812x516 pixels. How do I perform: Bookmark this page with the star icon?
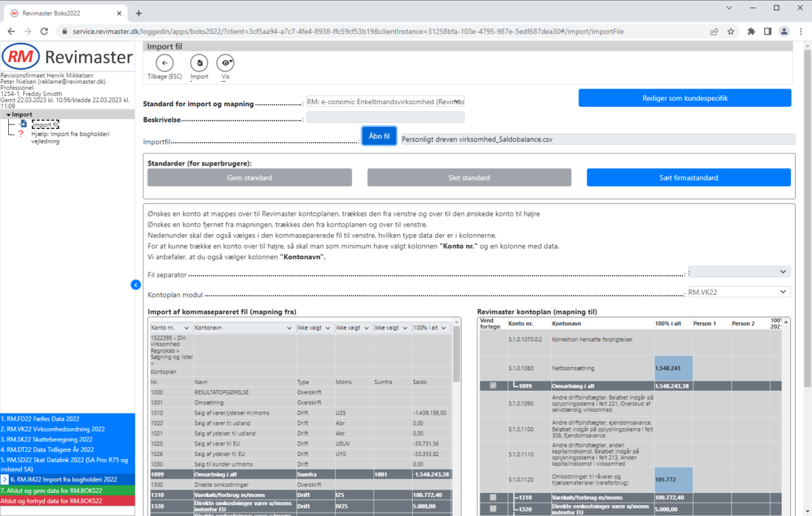[x=731, y=31]
